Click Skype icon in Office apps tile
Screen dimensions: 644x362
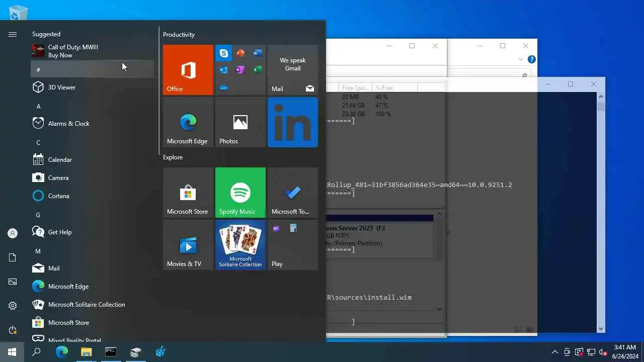[224, 53]
